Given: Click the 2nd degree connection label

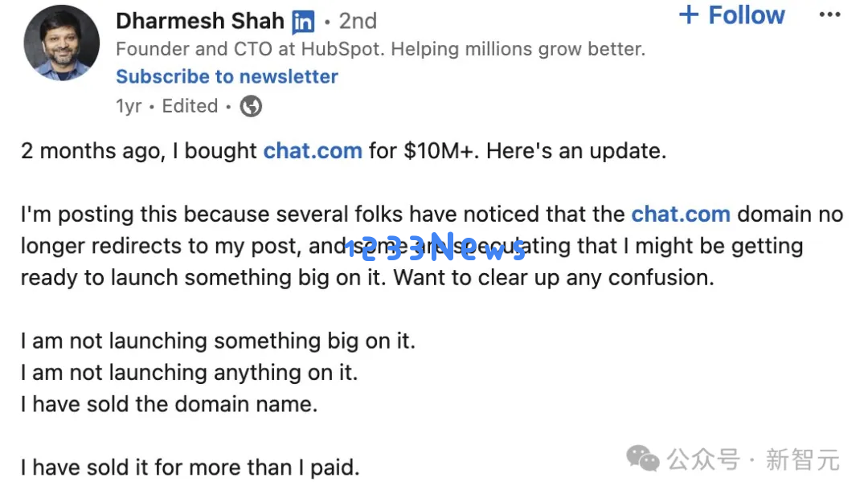Looking at the screenshot, I should tap(358, 21).
